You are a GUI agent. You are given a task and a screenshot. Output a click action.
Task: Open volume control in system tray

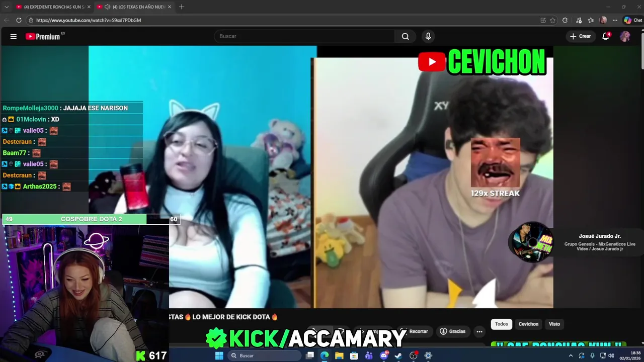pos(611,355)
